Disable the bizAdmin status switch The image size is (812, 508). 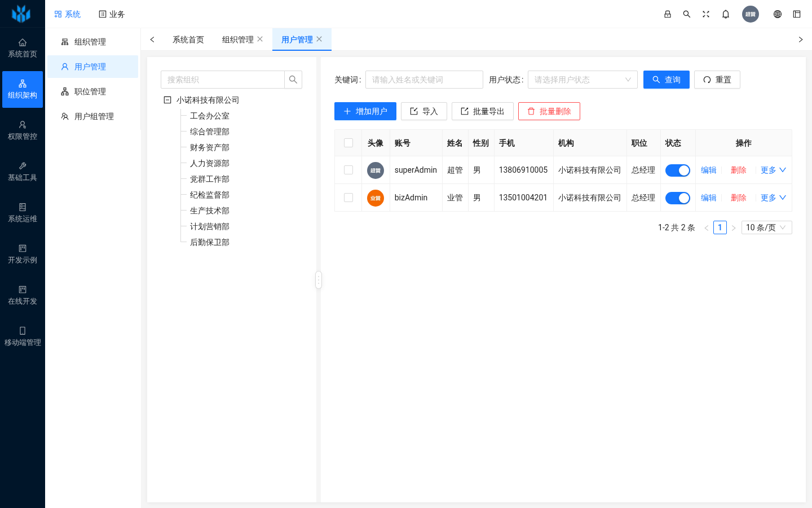[x=678, y=198]
